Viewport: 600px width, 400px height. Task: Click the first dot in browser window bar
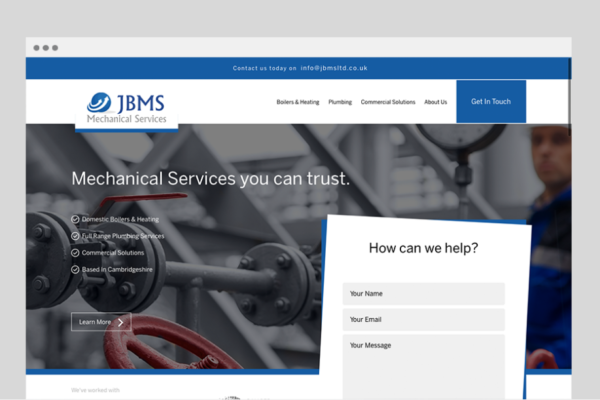point(36,48)
